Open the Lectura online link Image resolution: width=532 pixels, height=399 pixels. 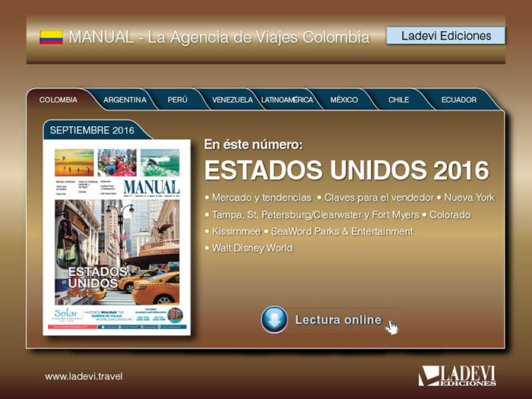(x=337, y=320)
